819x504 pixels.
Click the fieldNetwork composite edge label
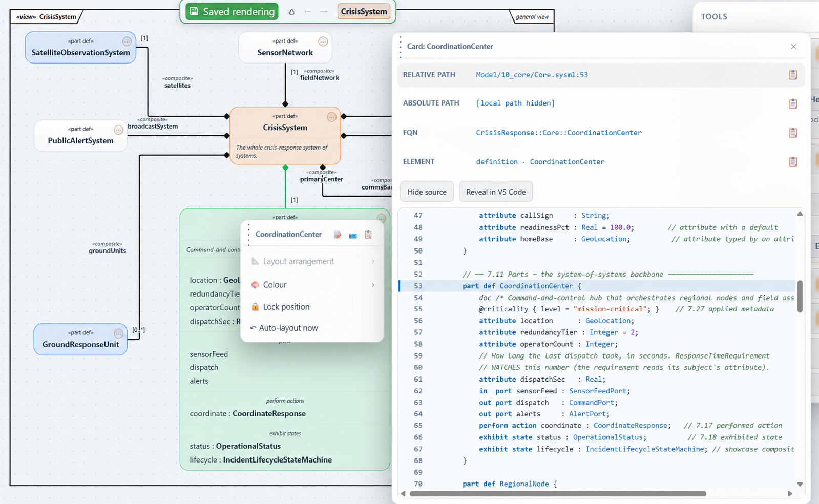319,75
